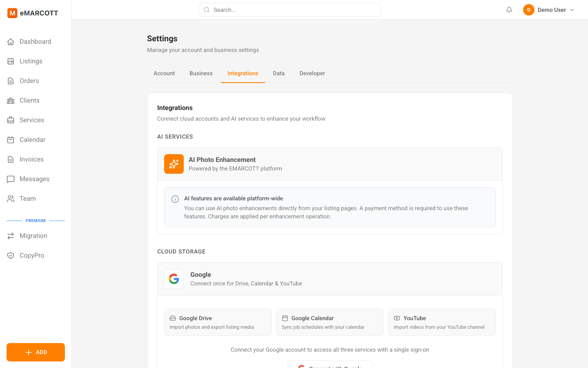Select the Calendar sidebar icon
Viewport: 588px width, 368px height.
pyautogui.click(x=11, y=139)
